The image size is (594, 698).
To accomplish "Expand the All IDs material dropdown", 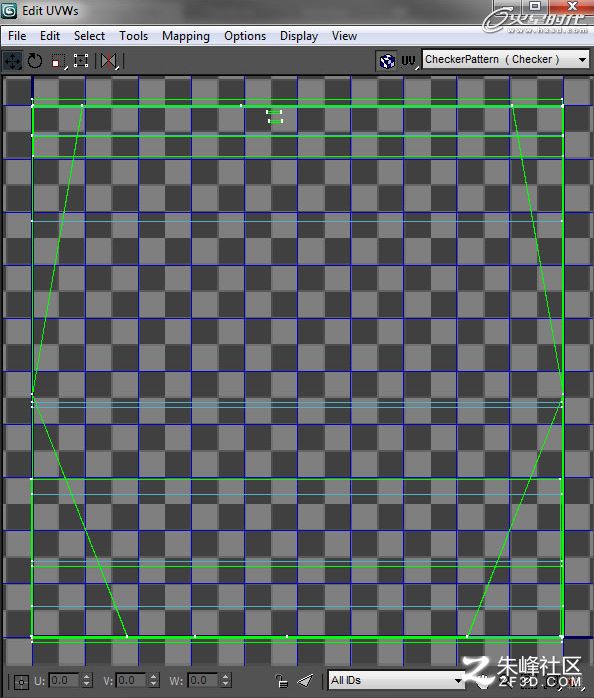I will tap(397, 680).
